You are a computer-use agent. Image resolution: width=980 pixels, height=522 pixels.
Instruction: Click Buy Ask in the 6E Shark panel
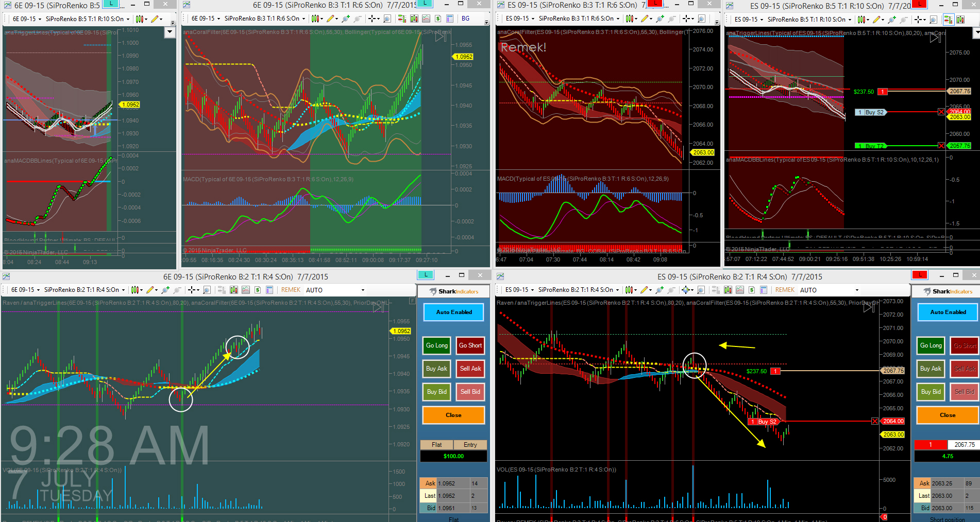click(437, 369)
